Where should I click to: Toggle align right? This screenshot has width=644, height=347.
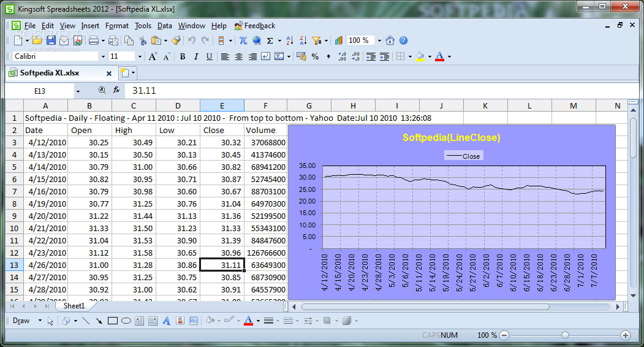pyautogui.click(x=252, y=56)
